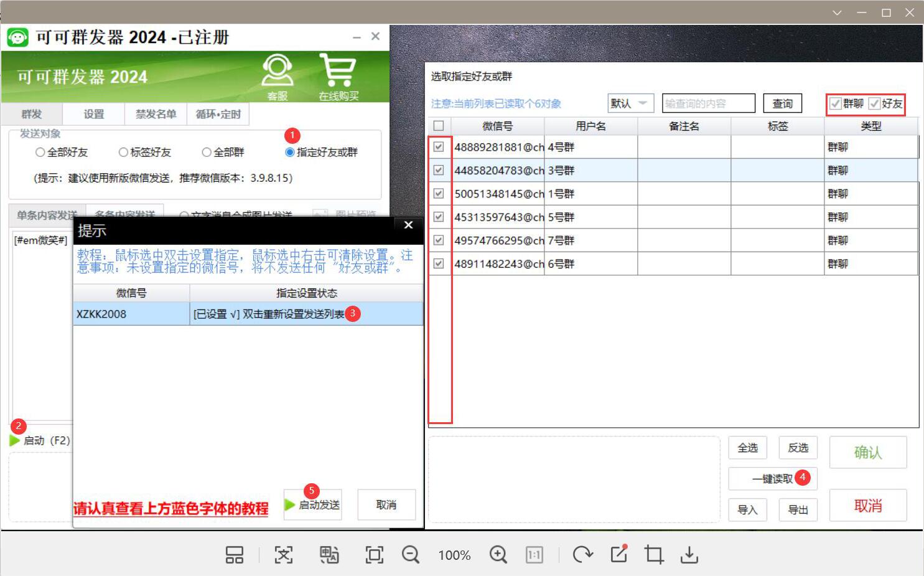Click the red 取消 button in selection dialog
This screenshot has height=576, width=924.
868,506
